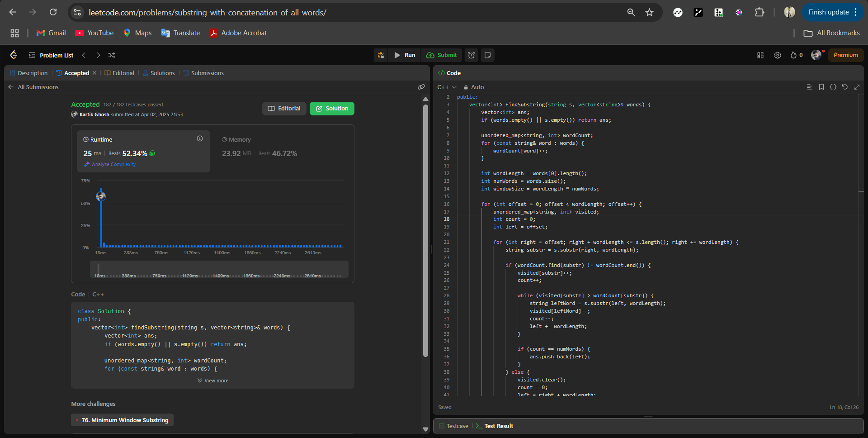Open Gmail bookmark
The height and width of the screenshot is (438, 868).
(51, 33)
